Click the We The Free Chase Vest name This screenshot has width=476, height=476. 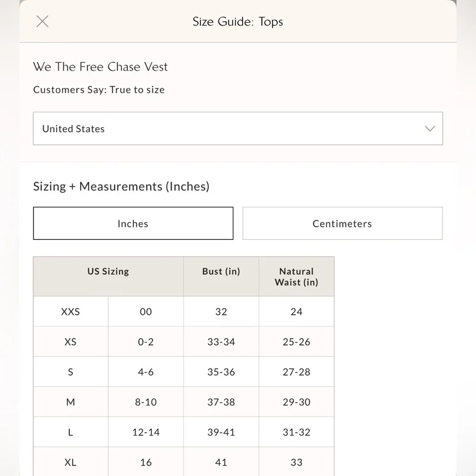click(100, 67)
